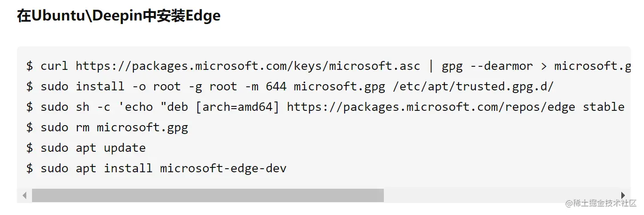Click the scrollbar left arrow
The image size is (644, 215).
[x=24, y=195]
